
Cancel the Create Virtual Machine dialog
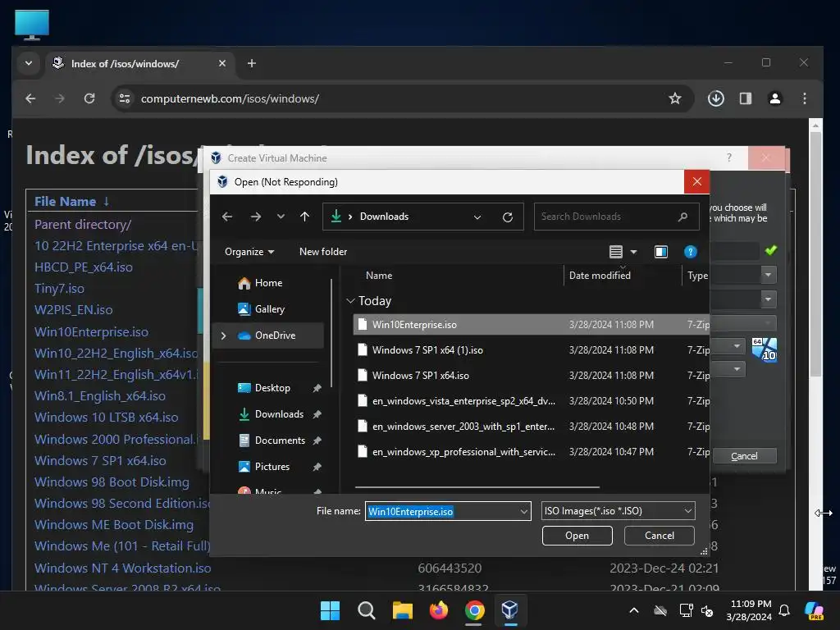(744, 456)
